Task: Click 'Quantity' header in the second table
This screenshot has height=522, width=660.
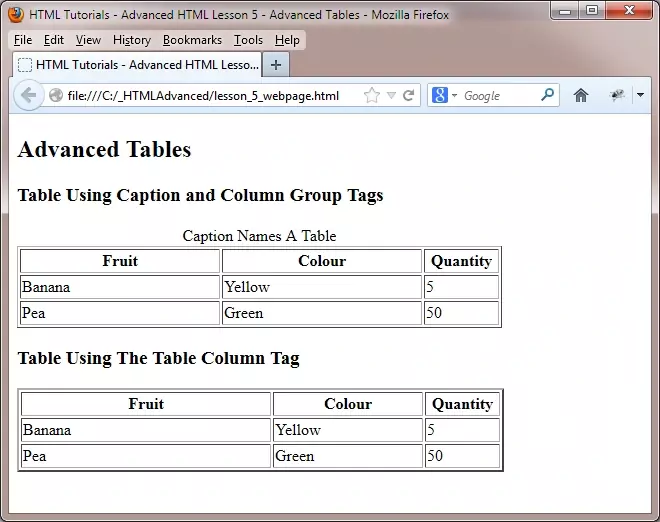Action: pos(463,404)
